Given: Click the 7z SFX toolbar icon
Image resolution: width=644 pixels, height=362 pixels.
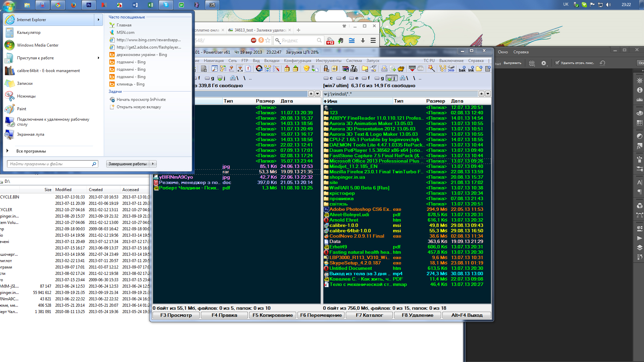Looking at the screenshot, I should coord(354,69).
